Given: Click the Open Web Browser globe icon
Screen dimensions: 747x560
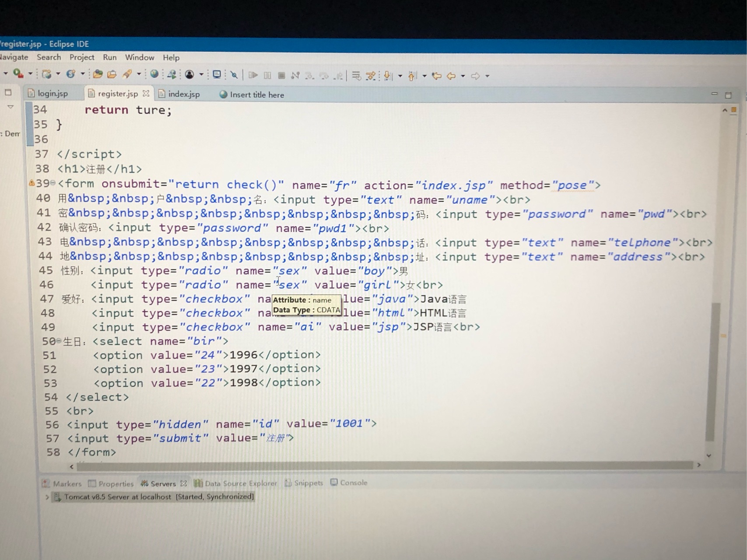Looking at the screenshot, I should pos(154,74).
